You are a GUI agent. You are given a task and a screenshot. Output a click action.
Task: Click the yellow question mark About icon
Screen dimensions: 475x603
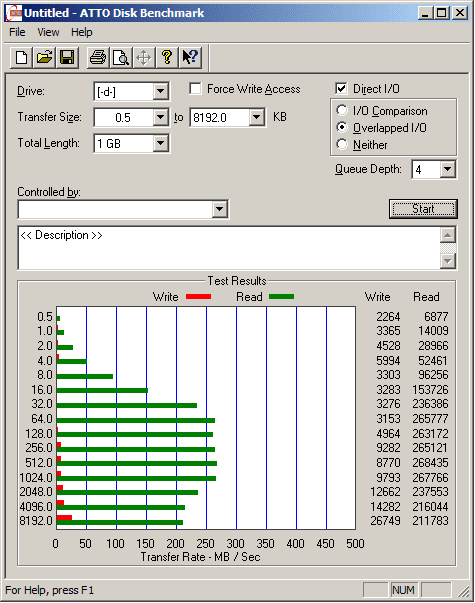click(167, 58)
